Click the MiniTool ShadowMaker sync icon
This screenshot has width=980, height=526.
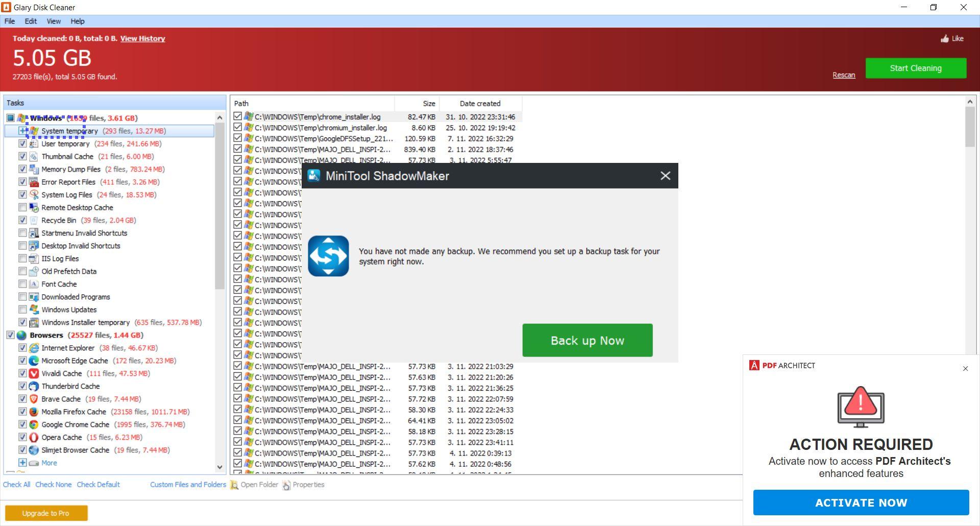pyautogui.click(x=328, y=256)
